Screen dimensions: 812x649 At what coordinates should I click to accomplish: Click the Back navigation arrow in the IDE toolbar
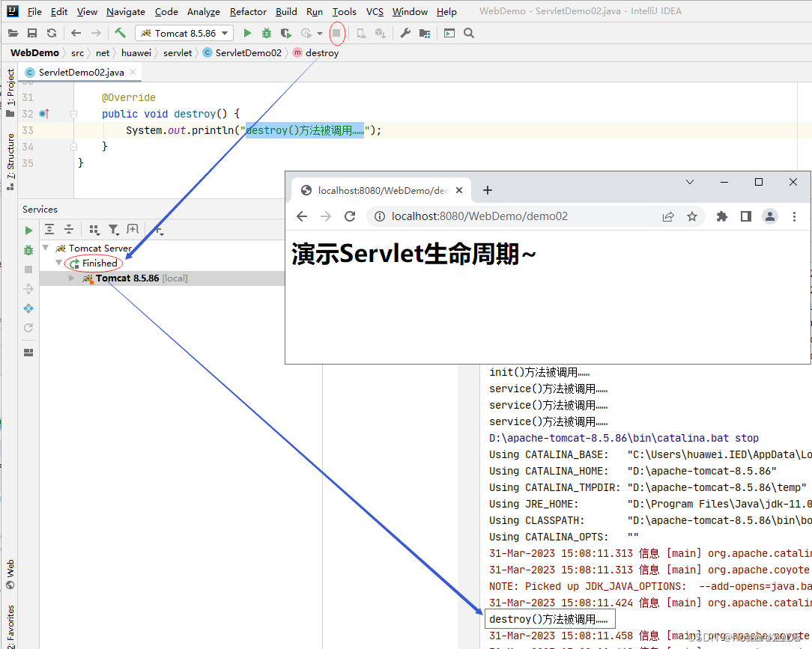tap(76, 33)
